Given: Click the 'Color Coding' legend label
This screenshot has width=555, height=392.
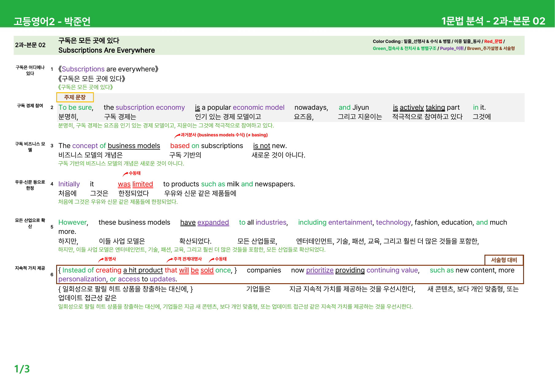Looking at the screenshot, I should tap(387, 41).
